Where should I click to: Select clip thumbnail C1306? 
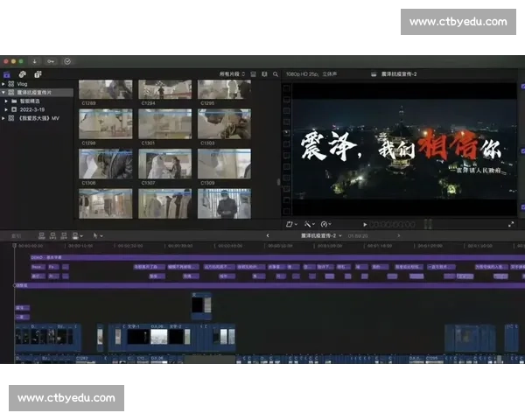(106, 164)
